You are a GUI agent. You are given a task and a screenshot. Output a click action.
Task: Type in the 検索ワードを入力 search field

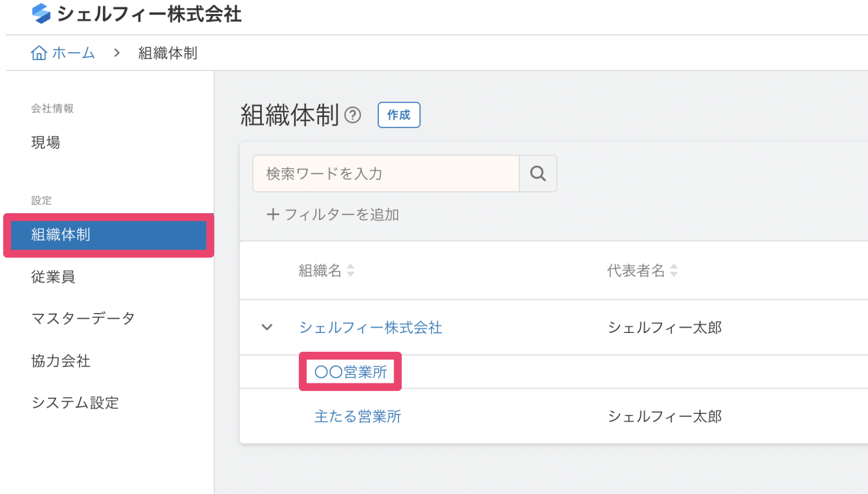pos(386,173)
